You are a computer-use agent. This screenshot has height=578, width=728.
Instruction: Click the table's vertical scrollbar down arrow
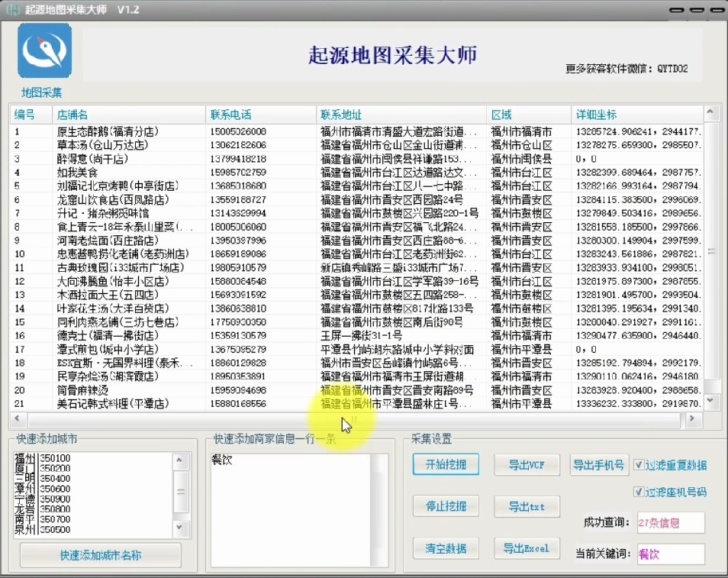(711, 401)
